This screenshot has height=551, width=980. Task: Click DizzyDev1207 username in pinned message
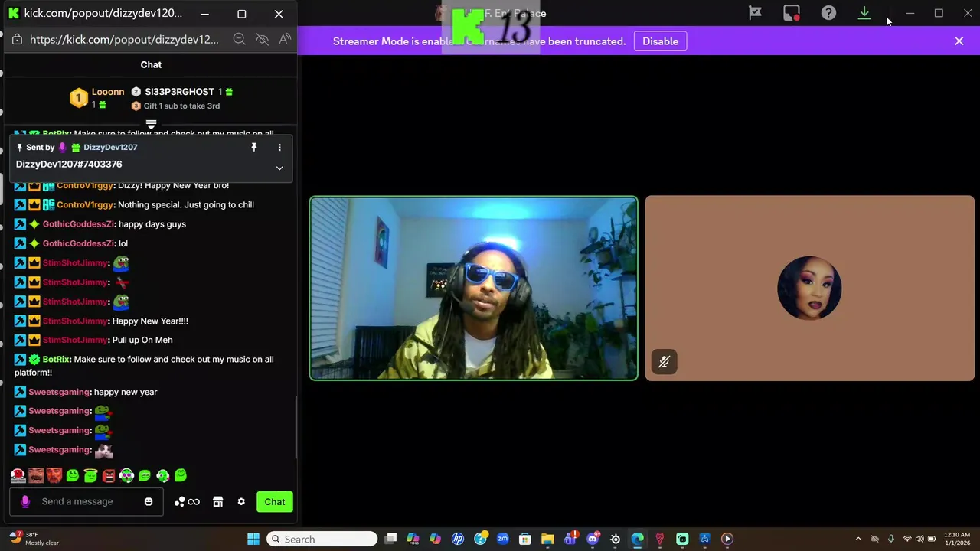tap(110, 147)
